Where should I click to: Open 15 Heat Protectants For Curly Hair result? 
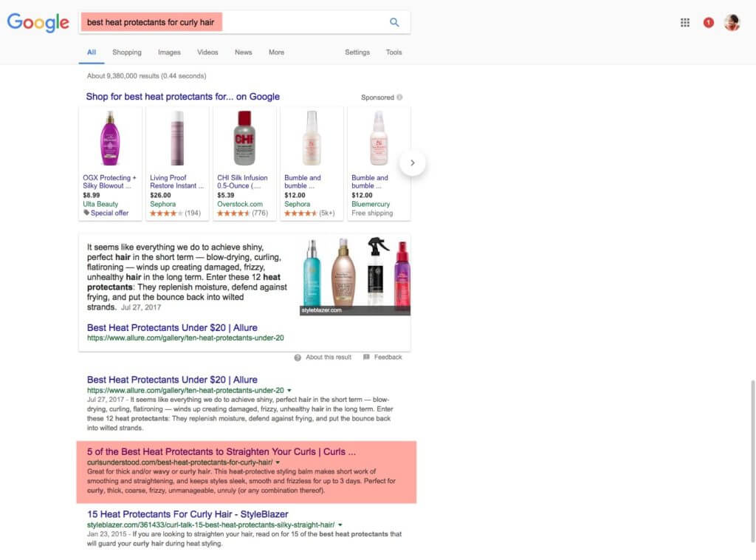[188, 514]
